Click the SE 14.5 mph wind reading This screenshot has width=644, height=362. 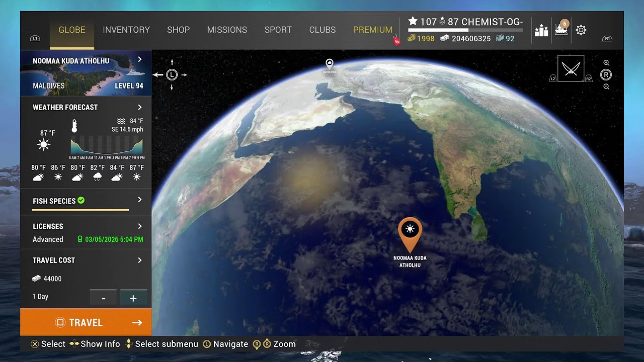[127, 129]
